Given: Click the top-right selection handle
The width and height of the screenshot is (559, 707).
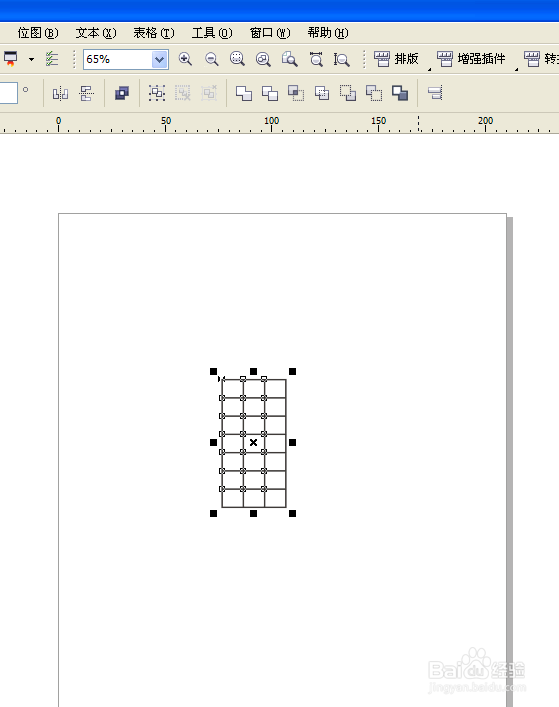Looking at the screenshot, I should [x=293, y=372].
